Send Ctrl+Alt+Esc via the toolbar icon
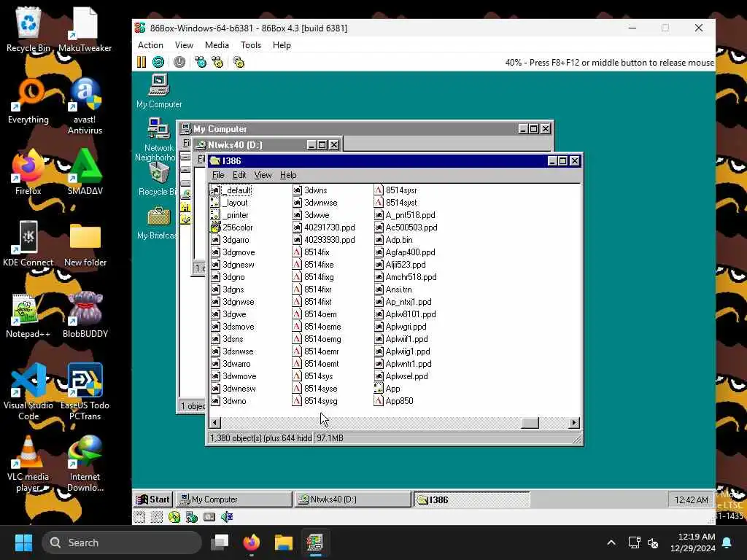The image size is (747, 560). pyautogui.click(x=217, y=62)
